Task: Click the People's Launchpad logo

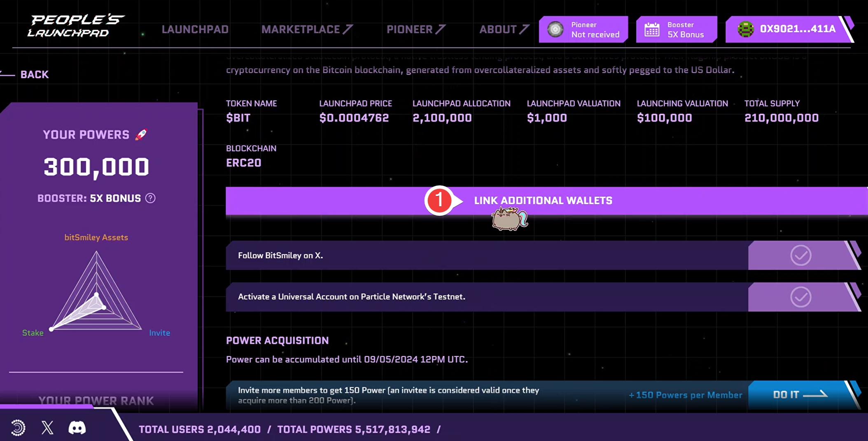Action: 76,26
